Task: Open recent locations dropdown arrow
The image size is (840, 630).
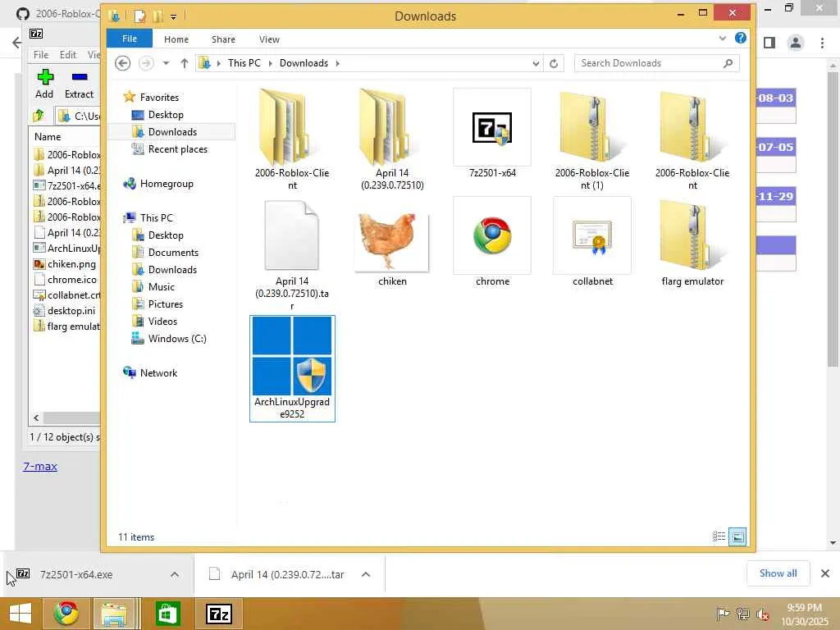Action: click(x=166, y=63)
